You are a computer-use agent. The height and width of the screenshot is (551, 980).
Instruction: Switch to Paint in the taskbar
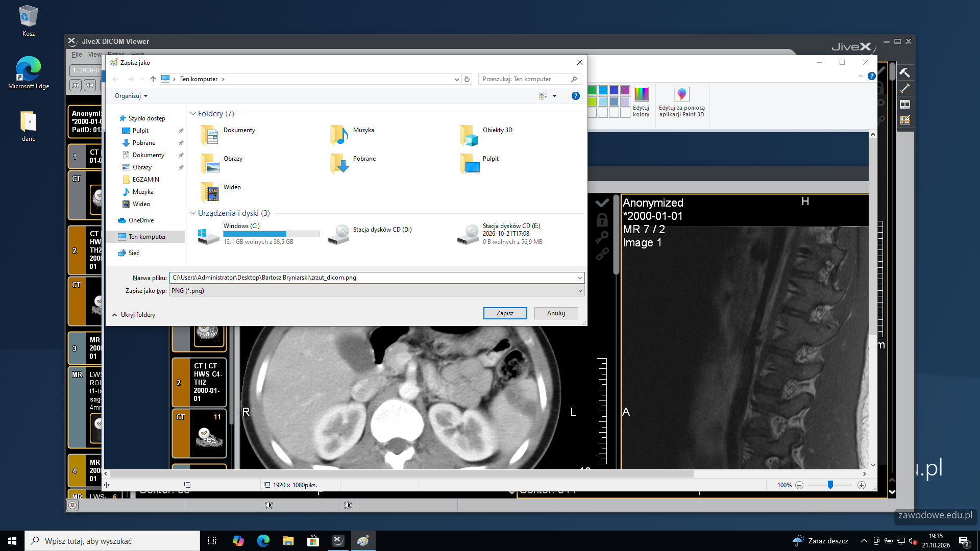coord(363,541)
